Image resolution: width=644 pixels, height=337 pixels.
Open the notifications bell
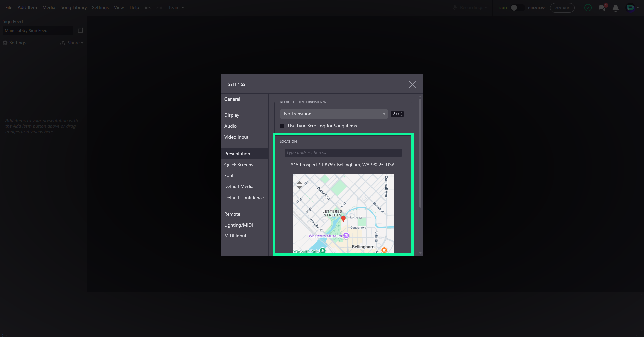tap(615, 8)
